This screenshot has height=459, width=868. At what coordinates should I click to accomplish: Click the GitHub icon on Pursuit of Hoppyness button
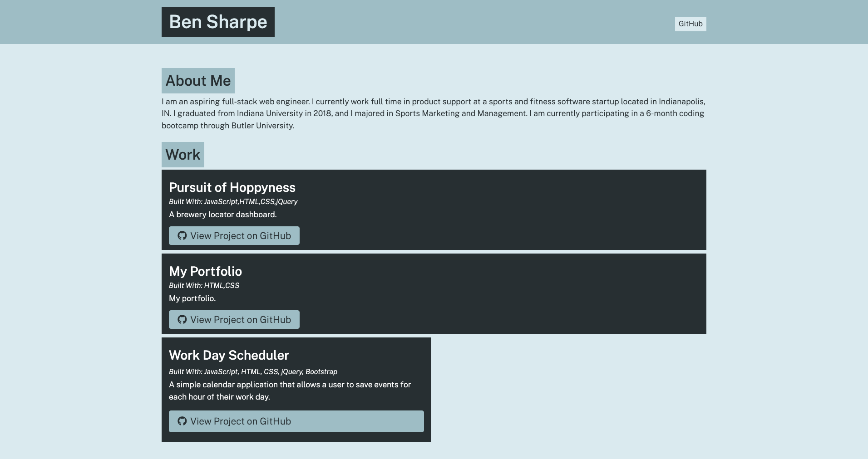point(182,235)
